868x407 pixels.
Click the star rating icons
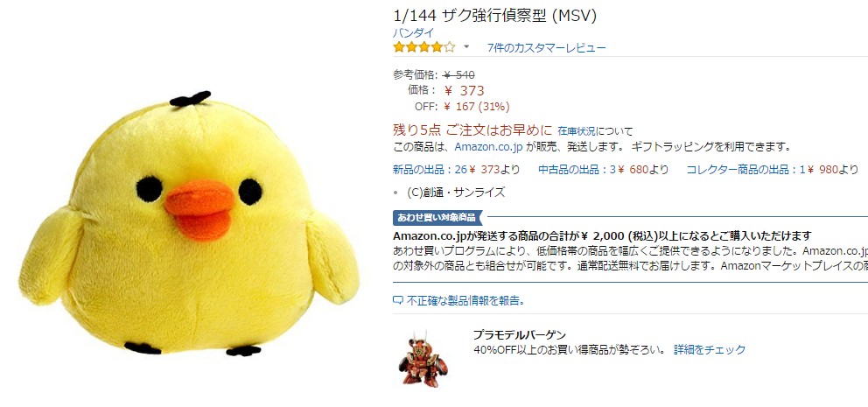[x=424, y=47]
